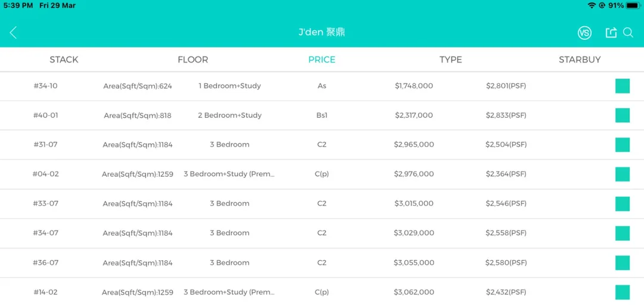Sort by the TYPE column
Screen dimensions: 644x306
pyautogui.click(x=451, y=60)
